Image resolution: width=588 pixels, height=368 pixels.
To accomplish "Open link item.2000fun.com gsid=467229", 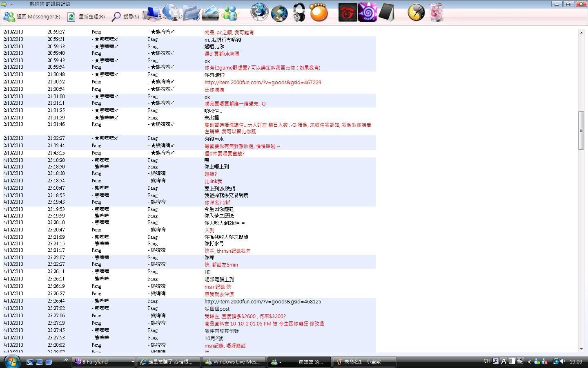I will (x=263, y=82).
